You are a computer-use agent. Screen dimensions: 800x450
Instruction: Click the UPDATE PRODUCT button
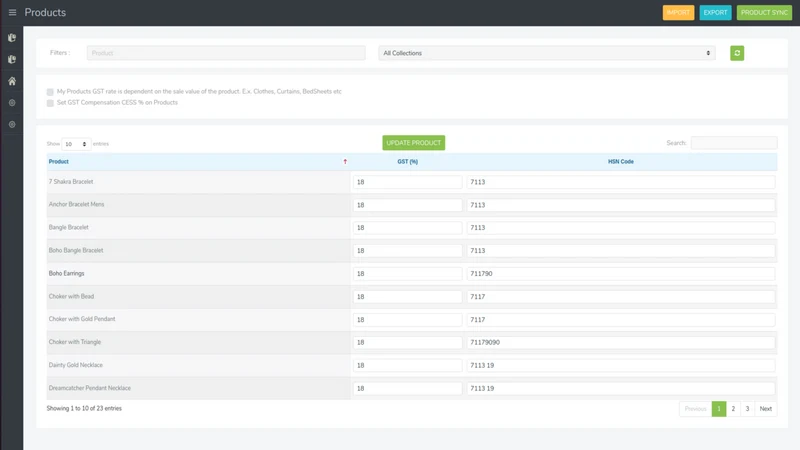pos(413,143)
